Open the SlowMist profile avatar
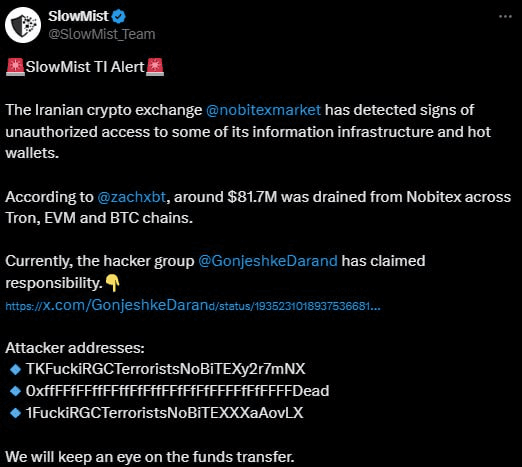 23,25
